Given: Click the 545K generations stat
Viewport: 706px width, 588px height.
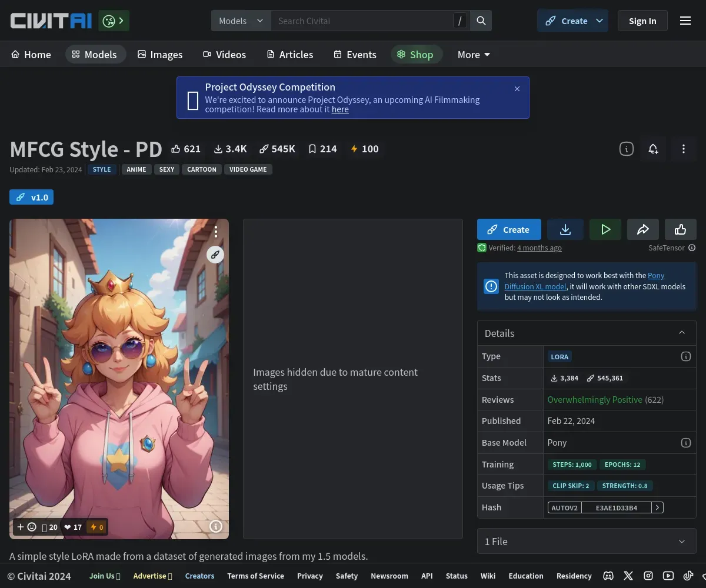Looking at the screenshot, I should pos(278,149).
